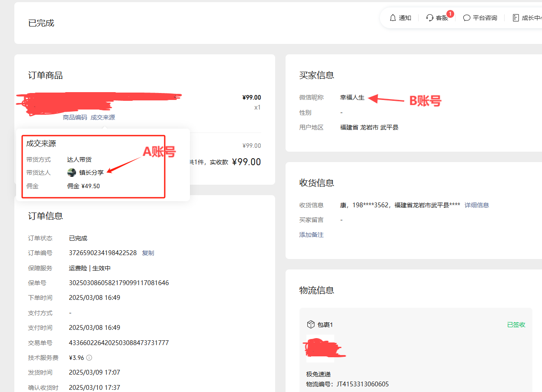The image size is (542, 392).
Task: Click the 商品编码 link
Action: click(x=75, y=117)
